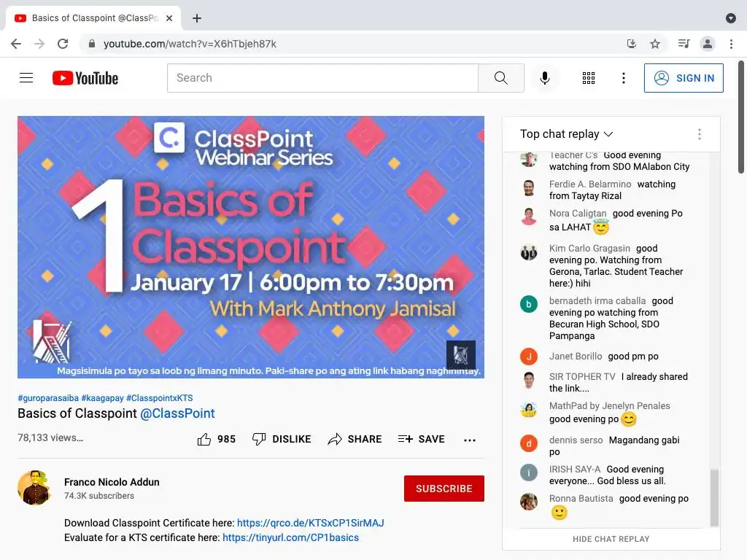Go forward with the browser forward arrow
This screenshot has width=747, height=560.
click(39, 44)
